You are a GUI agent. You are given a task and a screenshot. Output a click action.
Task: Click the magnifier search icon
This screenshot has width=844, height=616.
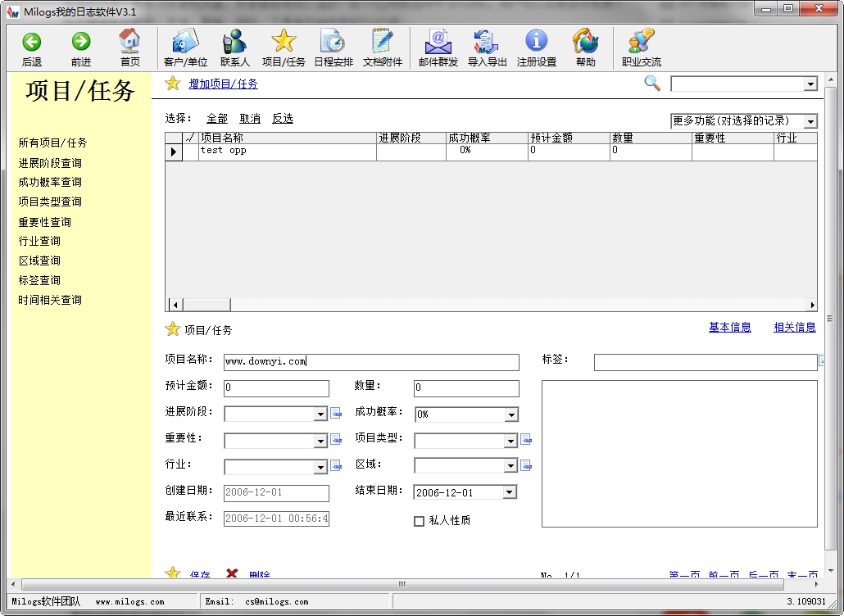tap(651, 83)
